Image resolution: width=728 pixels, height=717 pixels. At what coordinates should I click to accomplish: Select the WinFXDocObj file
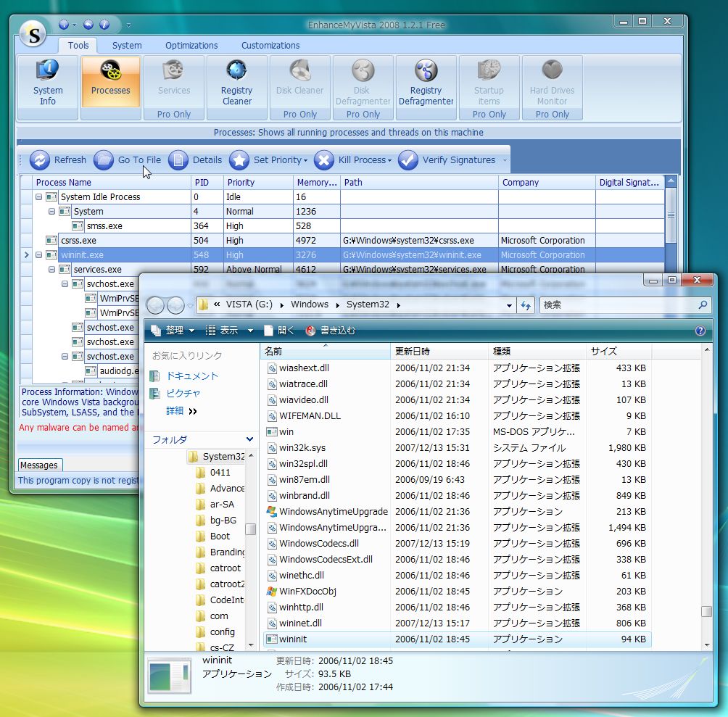click(x=458, y=592)
